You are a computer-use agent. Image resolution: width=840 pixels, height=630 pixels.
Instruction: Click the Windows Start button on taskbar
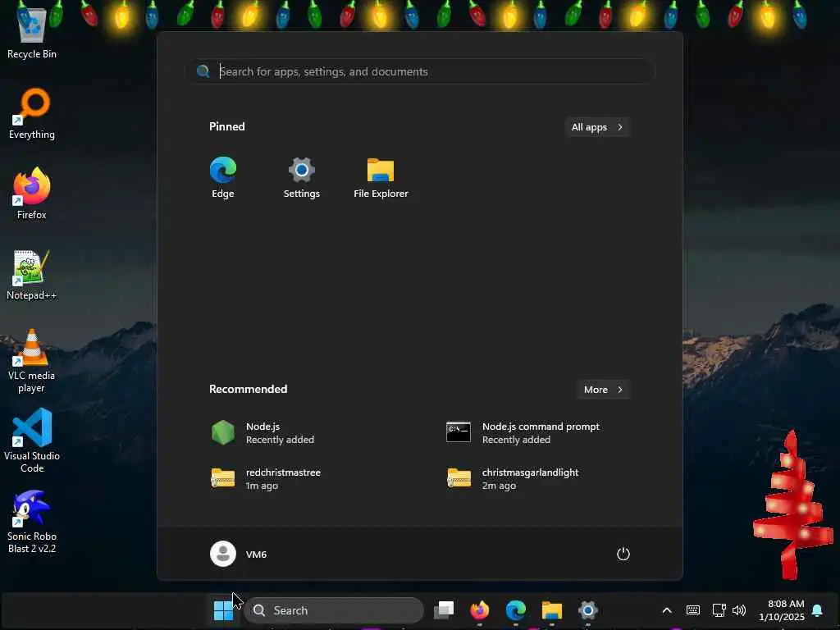[223, 610]
